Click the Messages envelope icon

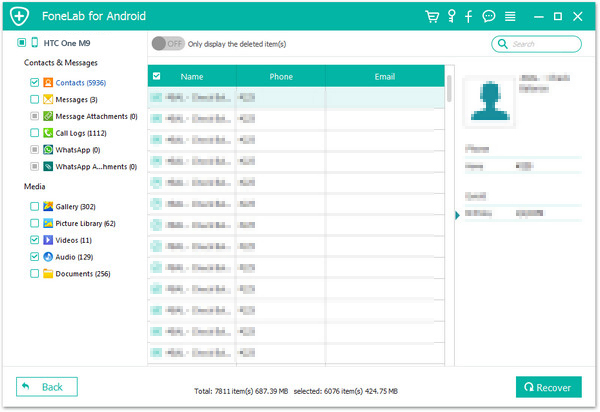pyautogui.click(x=48, y=99)
